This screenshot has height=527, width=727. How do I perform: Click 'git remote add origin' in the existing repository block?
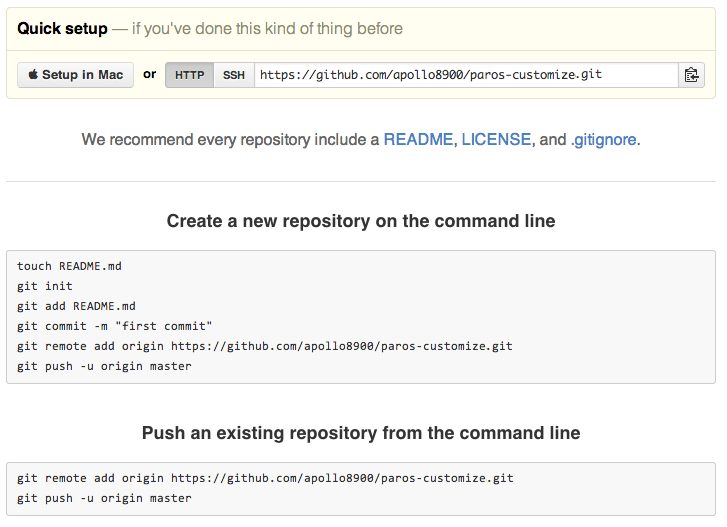(x=264, y=478)
